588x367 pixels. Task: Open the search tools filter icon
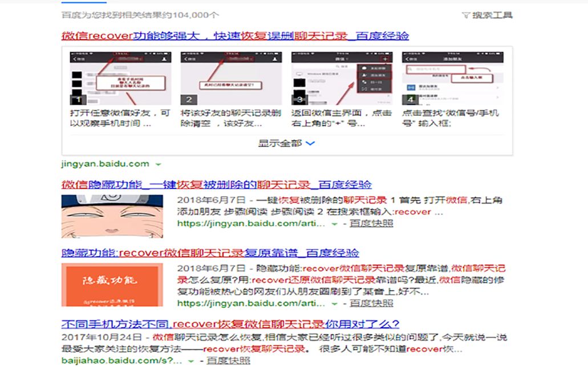click(466, 15)
